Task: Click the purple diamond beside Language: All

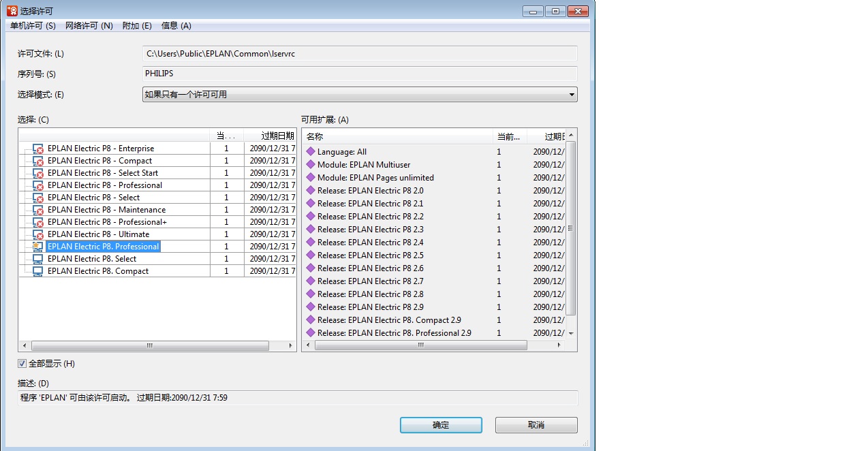Action: point(311,152)
